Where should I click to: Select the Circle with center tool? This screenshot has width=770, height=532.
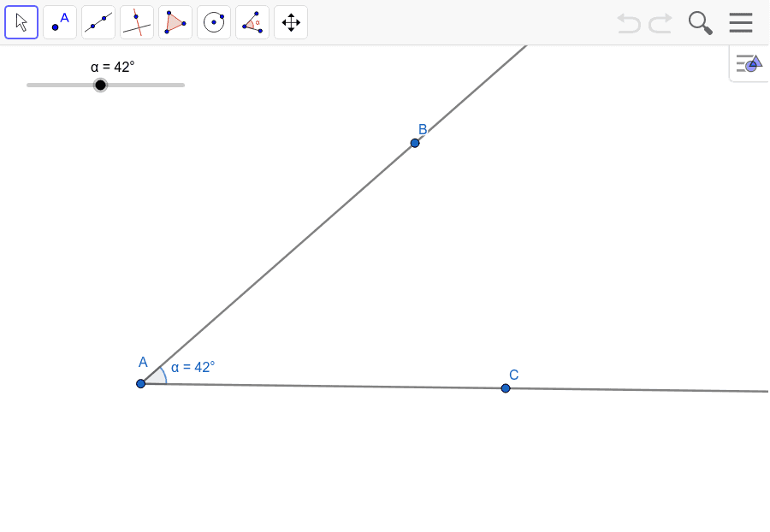(x=214, y=22)
